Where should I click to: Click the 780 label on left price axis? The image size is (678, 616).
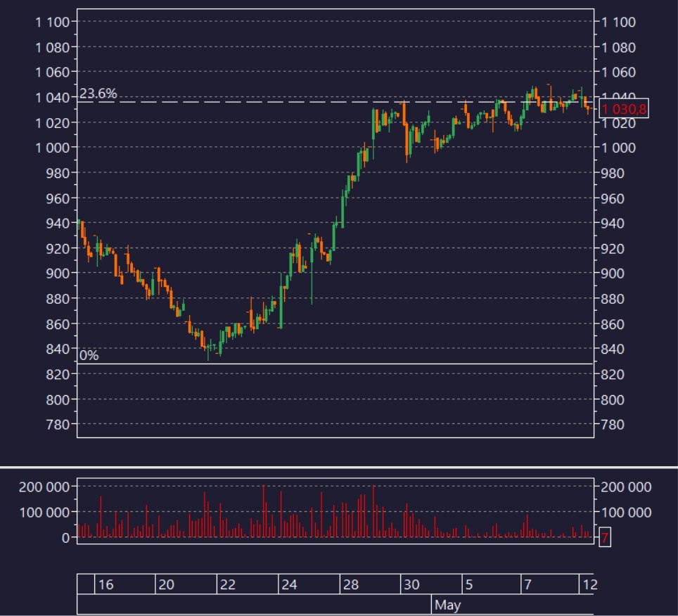tap(58, 425)
